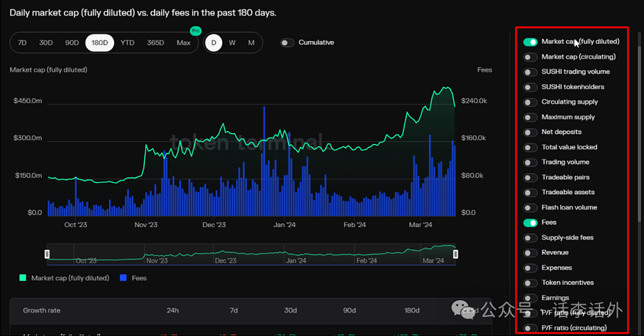Click Nov '23 in range navigator
The image size is (644, 336).
click(157, 261)
